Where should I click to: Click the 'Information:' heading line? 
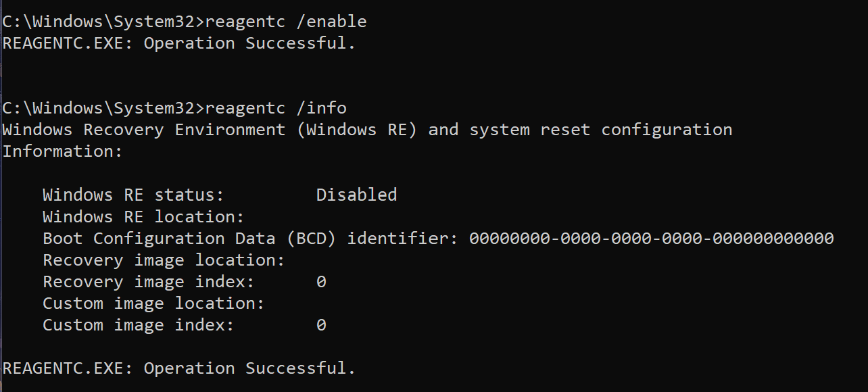pos(63,151)
